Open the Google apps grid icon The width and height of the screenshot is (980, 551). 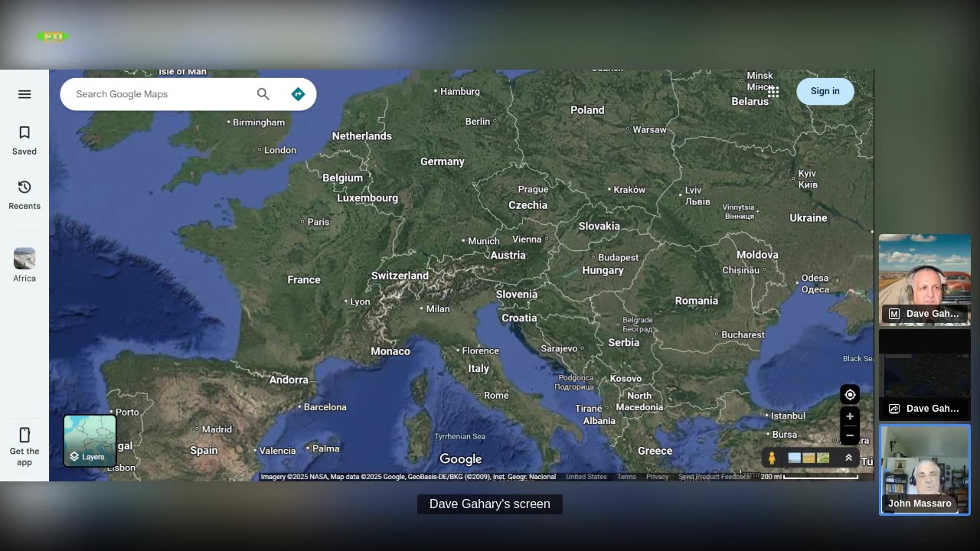tap(773, 92)
